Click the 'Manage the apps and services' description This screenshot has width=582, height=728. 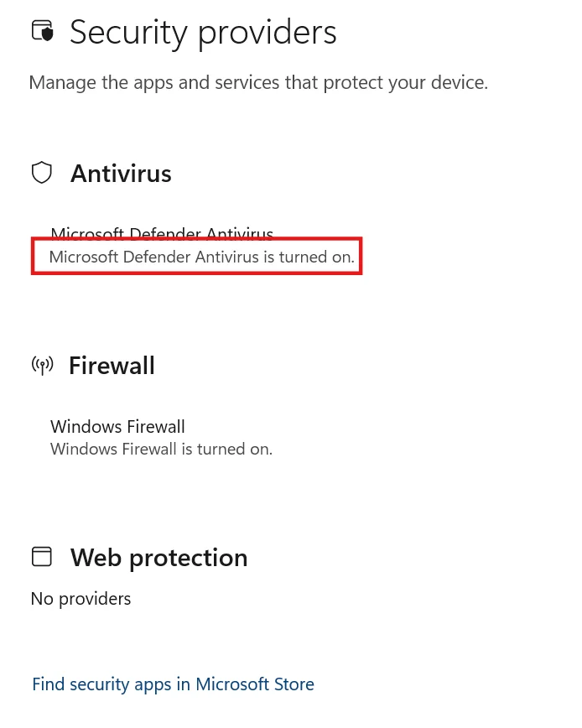coord(258,83)
